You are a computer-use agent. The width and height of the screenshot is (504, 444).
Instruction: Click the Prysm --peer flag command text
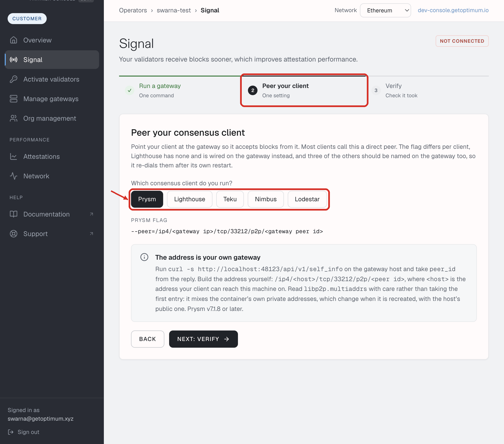click(227, 231)
